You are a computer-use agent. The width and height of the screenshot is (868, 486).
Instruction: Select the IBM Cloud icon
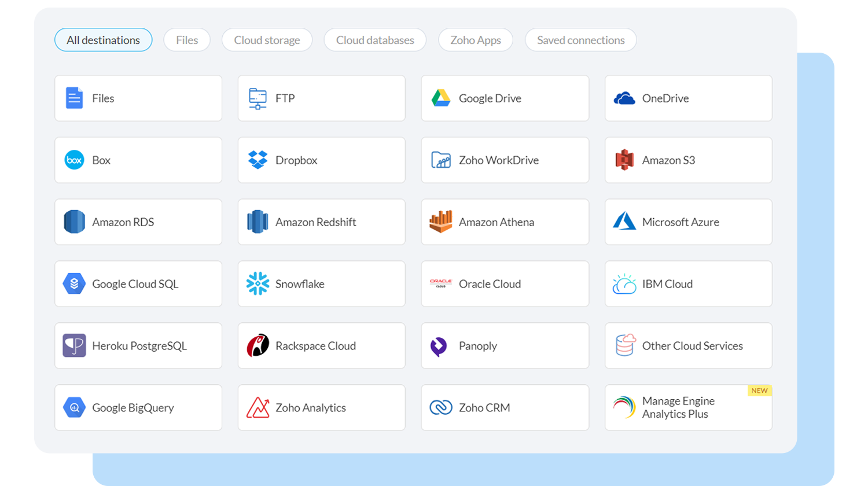[624, 284]
